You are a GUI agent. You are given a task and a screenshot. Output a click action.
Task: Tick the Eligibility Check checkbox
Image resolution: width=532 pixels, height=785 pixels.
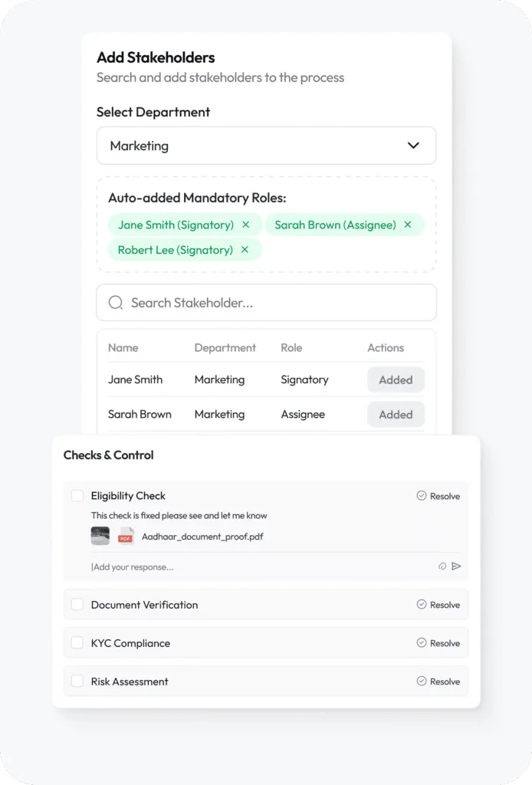(x=77, y=496)
